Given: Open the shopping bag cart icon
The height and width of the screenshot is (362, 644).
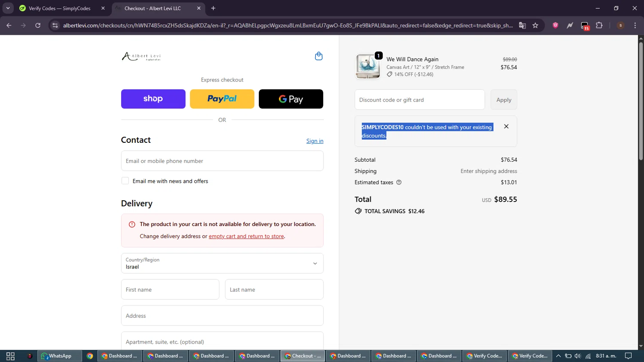Looking at the screenshot, I should pos(319,56).
